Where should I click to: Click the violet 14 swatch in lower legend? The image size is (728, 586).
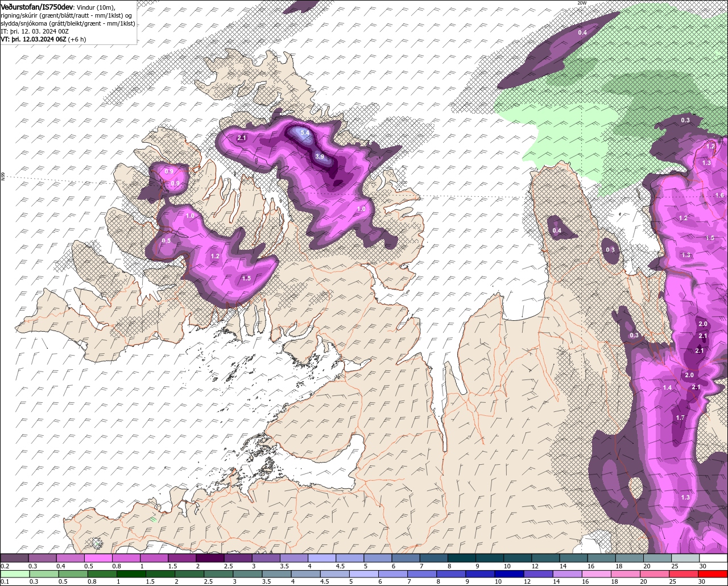click(x=568, y=573)
